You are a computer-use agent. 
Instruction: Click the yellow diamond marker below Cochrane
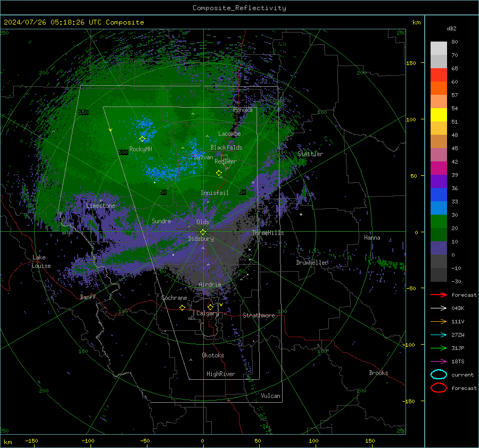(x=183, y=307)
